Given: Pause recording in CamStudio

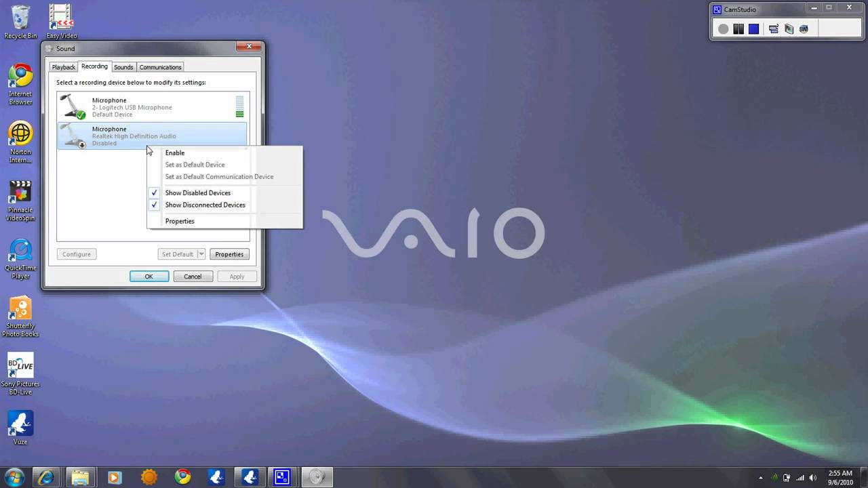Looking at the screenshot, I should click(x=738, y=29).
